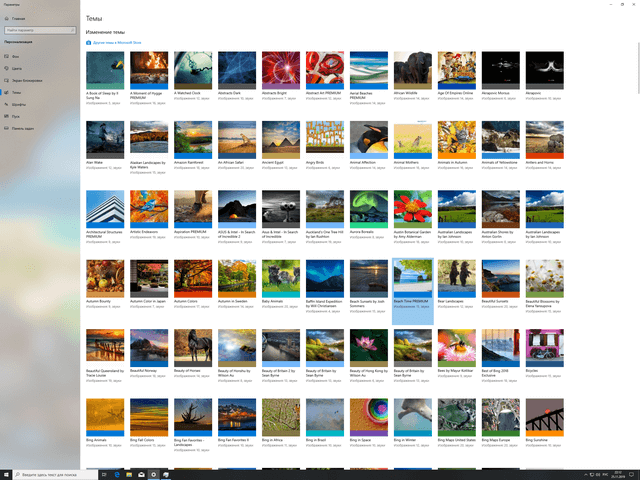This screenshot has height=480, width=640.
Task: Pick the Bear Landscapes theme
Action: 457,278
